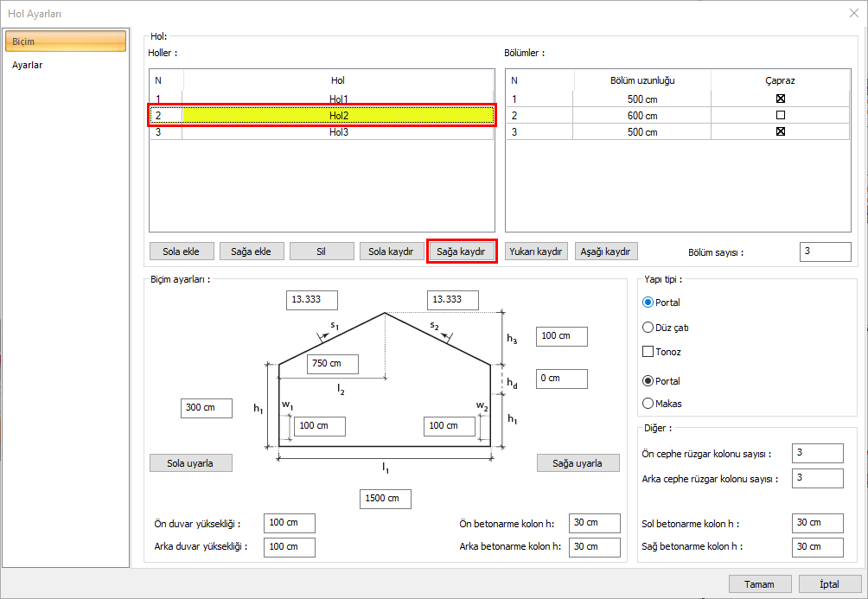Click the 1500 cm span width field
The width and height of the screenshot is (868, 599).
(x=385, y=499)
